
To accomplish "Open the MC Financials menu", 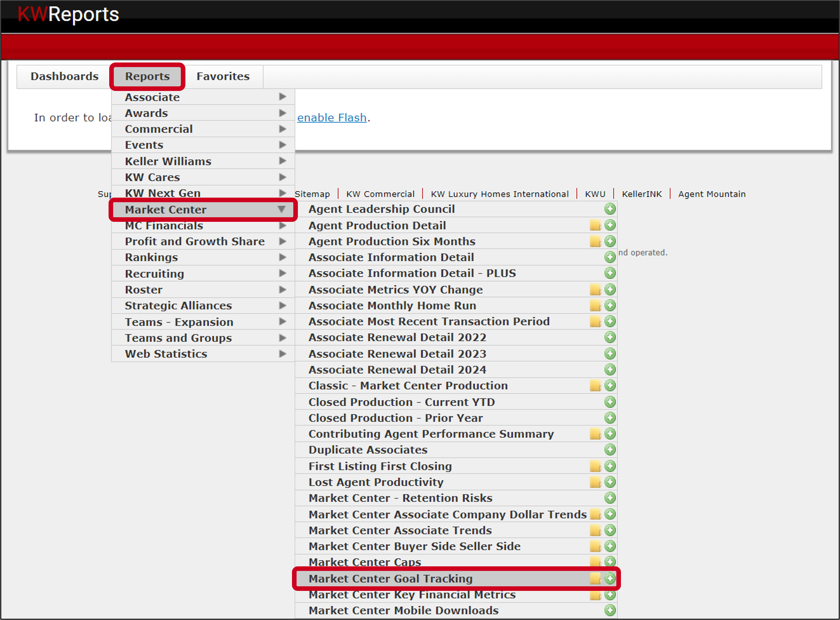I will (203, 225).
